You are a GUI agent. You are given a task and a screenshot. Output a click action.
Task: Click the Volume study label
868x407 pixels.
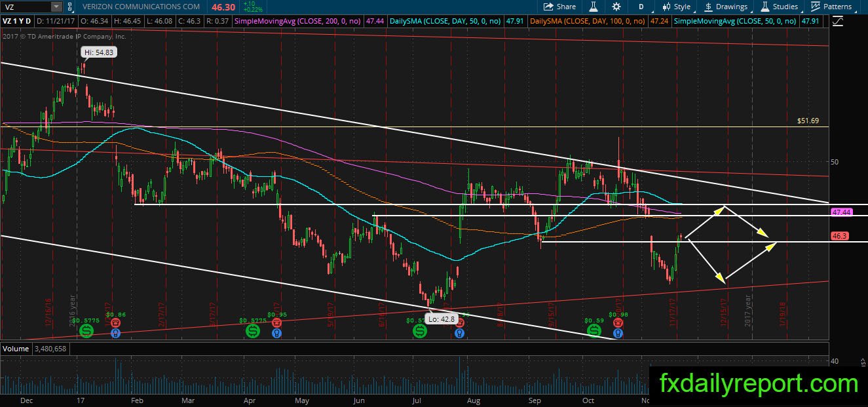click(14, 348)
